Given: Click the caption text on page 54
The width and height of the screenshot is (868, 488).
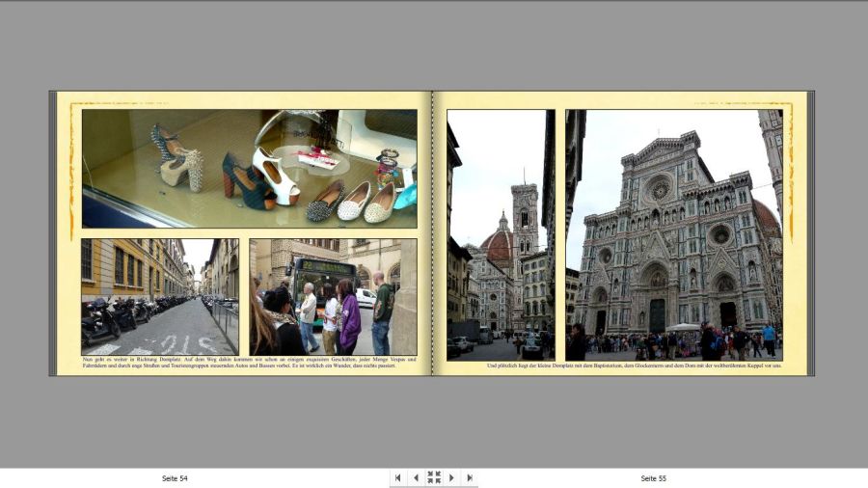Looking at the screenshot, I should point(249,363).
